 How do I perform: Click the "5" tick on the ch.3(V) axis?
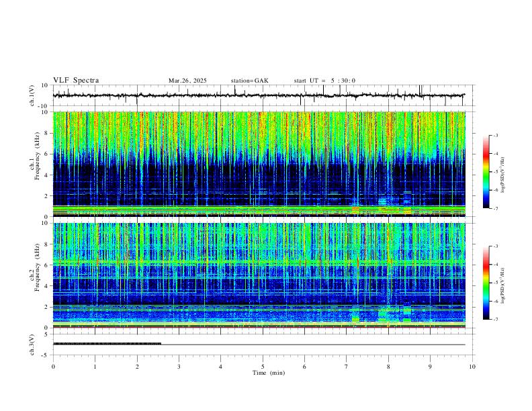(x=47, y=334)
